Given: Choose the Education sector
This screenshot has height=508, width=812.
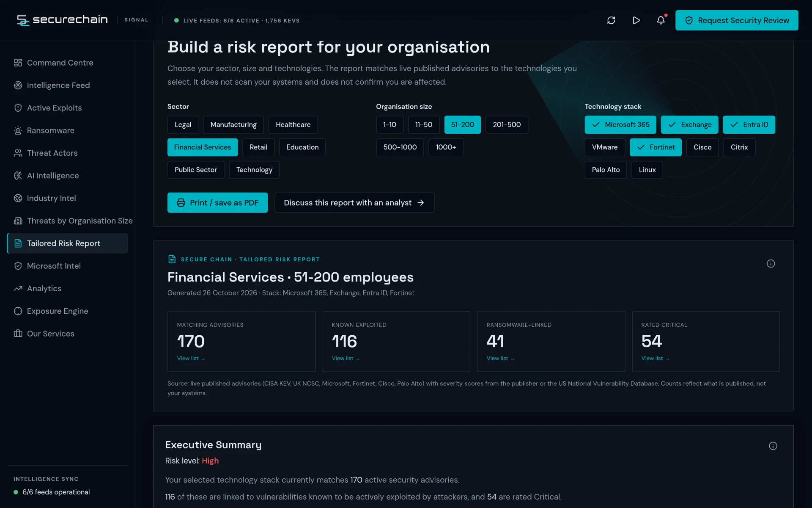Looking at the screenshot, I should (302, 147).
